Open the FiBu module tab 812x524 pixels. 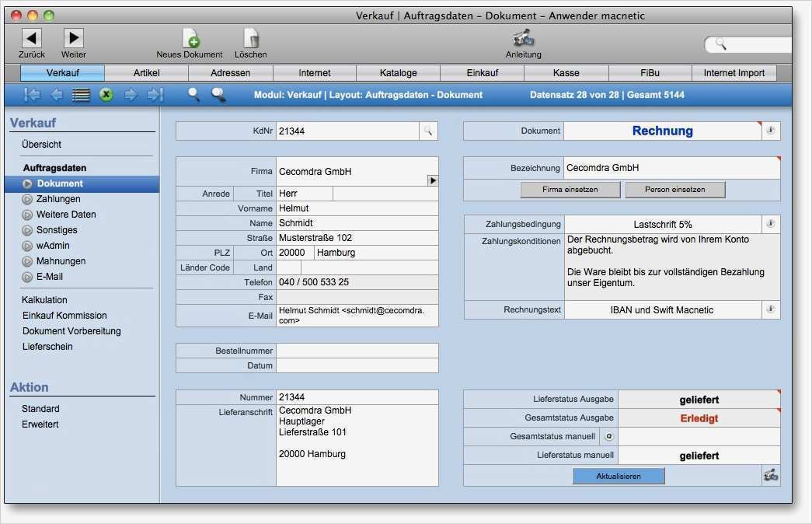[x=650, y=72]
